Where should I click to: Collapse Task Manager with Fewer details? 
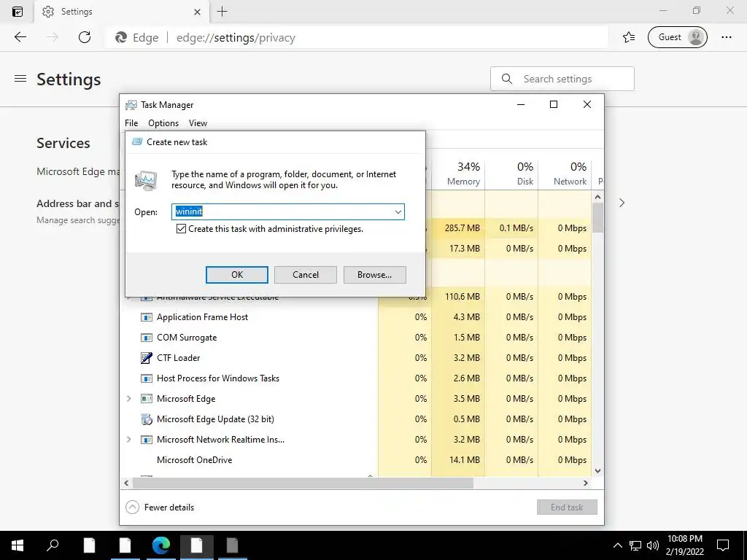click(x=160, y=507)
